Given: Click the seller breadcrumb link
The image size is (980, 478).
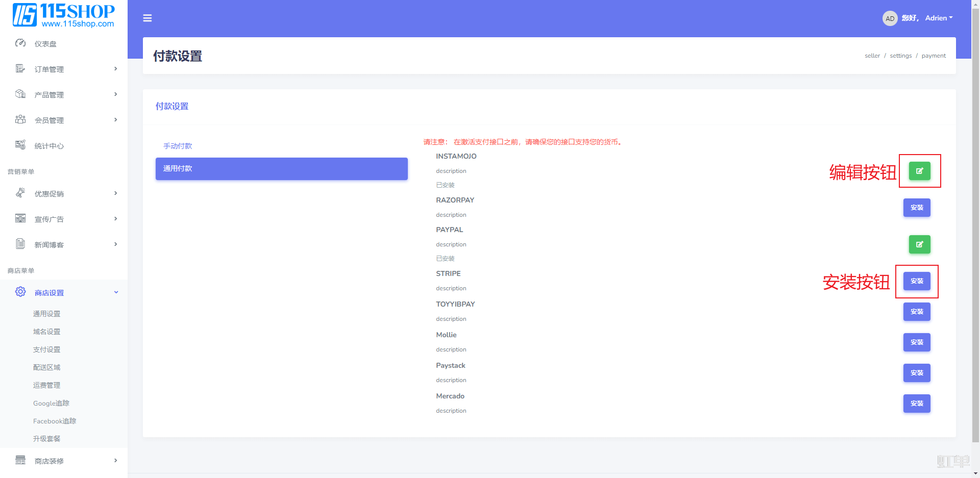Looking at the screenshot, I should (x=872, y=56).
